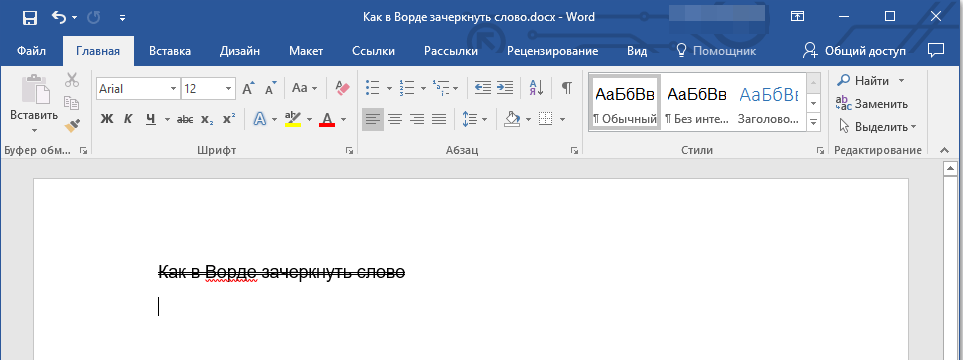The width and height of the screenshot is (963, 360).
Task: Switch to the Вставка tab
Action: (170, 52)
